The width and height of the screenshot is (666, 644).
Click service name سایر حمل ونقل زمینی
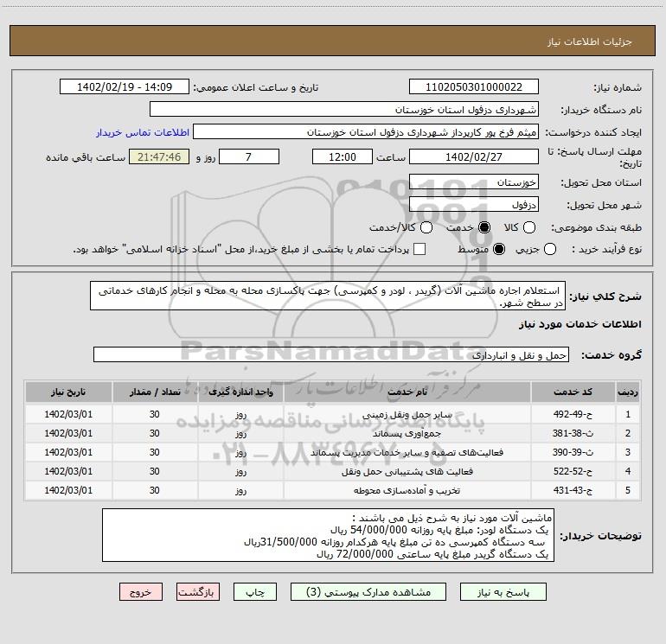(x=407, y=414)
